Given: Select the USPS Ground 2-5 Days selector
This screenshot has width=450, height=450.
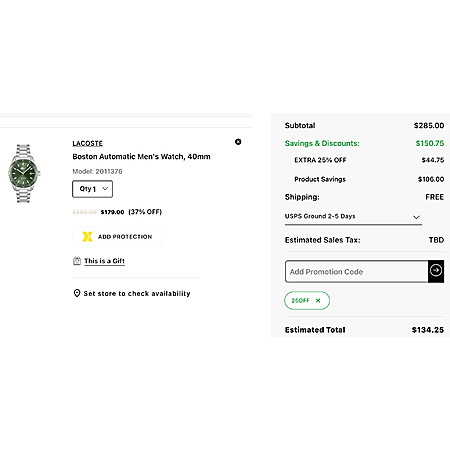Looking at the screenshot, I should click(353, 217).
